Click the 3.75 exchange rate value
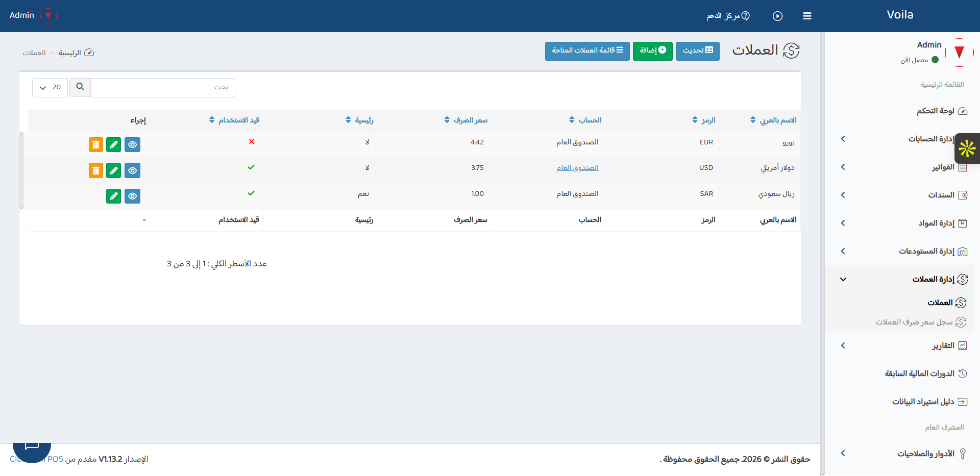The height and width of the screenshot is (476, 980). pos(477,168)
